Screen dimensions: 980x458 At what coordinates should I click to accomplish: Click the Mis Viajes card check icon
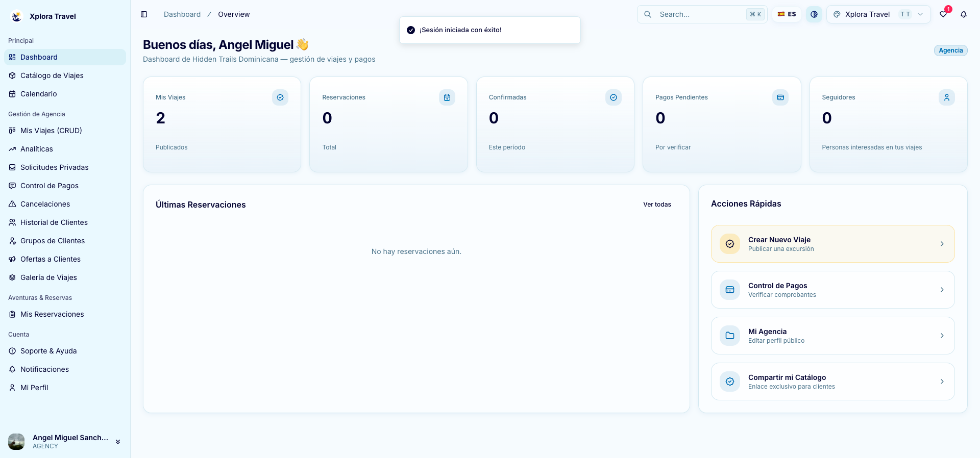click(x=280, y=97)
